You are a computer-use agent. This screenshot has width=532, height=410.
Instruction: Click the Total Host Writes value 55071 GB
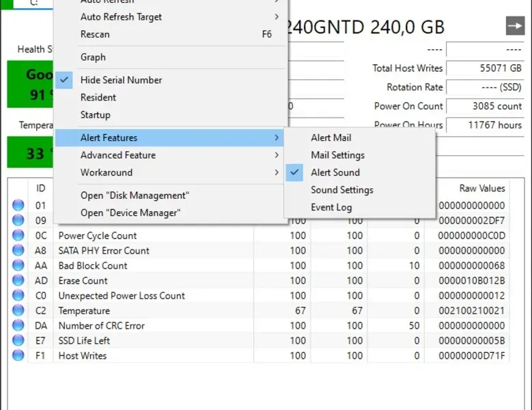coord(485,68)
